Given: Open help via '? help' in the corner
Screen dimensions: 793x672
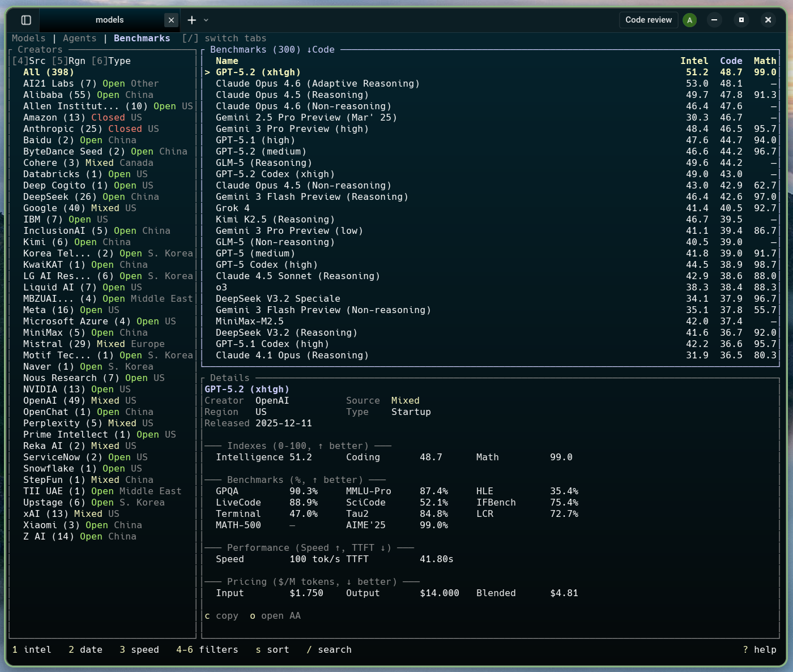Looking at the screenshot, I should pyautogui.click(x=759, y=649).
